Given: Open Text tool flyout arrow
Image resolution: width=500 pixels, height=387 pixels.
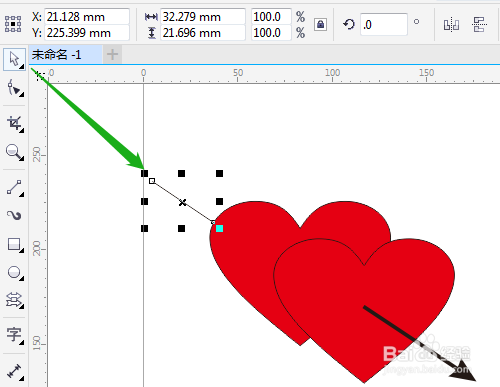Looking at the screenshot, I should [22, 342].
